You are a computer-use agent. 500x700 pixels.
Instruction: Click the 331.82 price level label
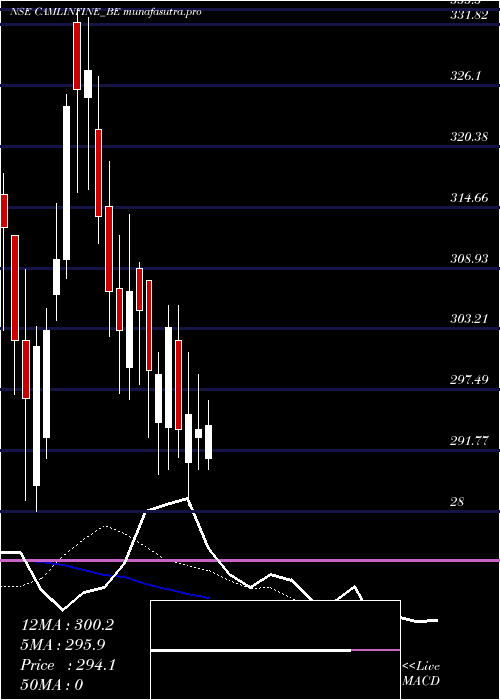click(x=468, y=15)
